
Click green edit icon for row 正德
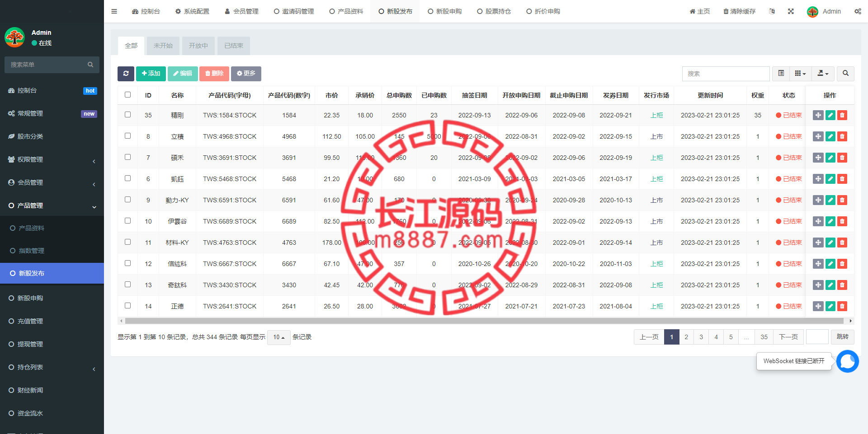coord(830,306)
